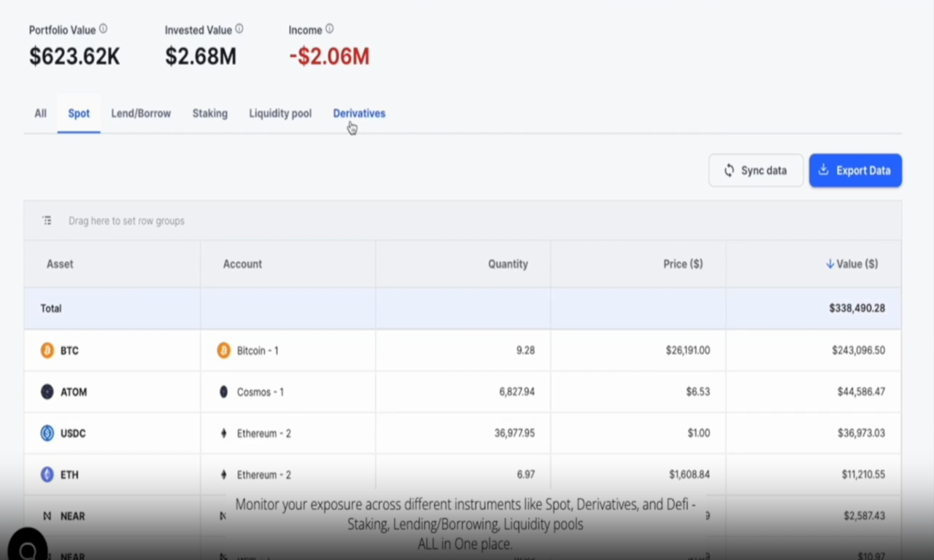Switch to the Lend/Borrow tab
934x560 pixels.
[141, 114]
